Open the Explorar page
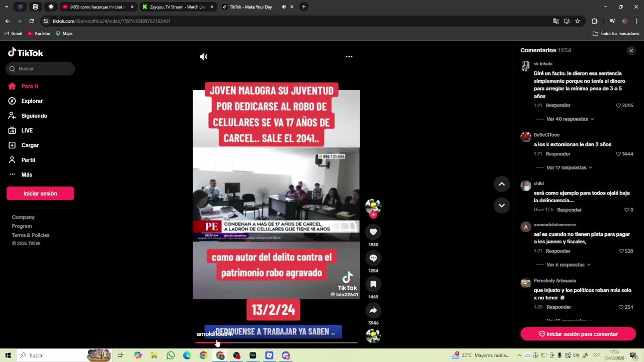This screenshot has height=362, width=644. (26, 101)
